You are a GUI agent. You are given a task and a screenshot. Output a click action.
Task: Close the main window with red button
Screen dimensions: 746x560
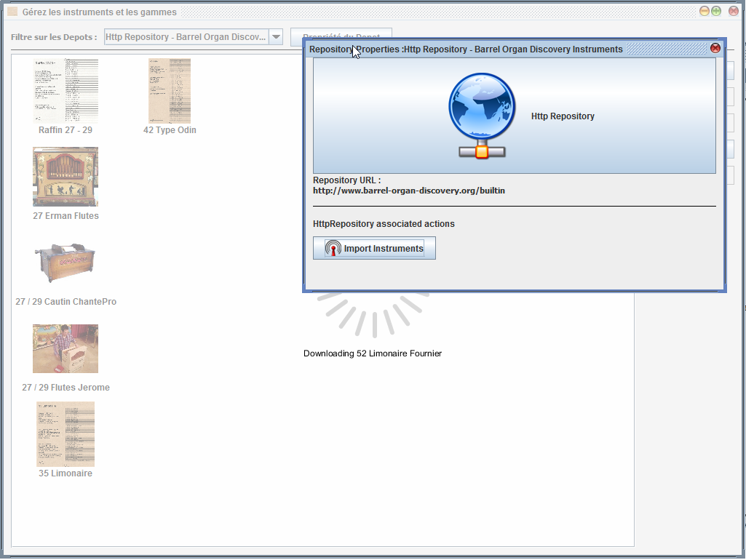point(733,12)
